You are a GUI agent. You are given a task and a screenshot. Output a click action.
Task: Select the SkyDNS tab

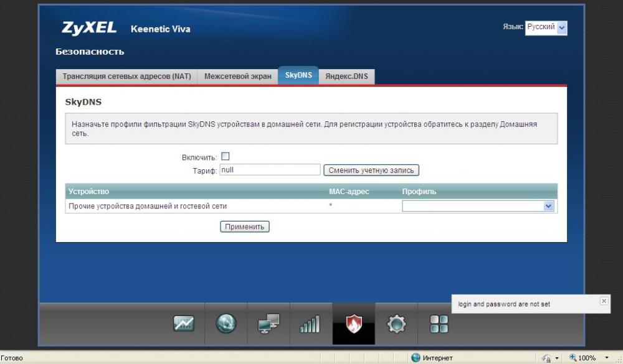298,75
